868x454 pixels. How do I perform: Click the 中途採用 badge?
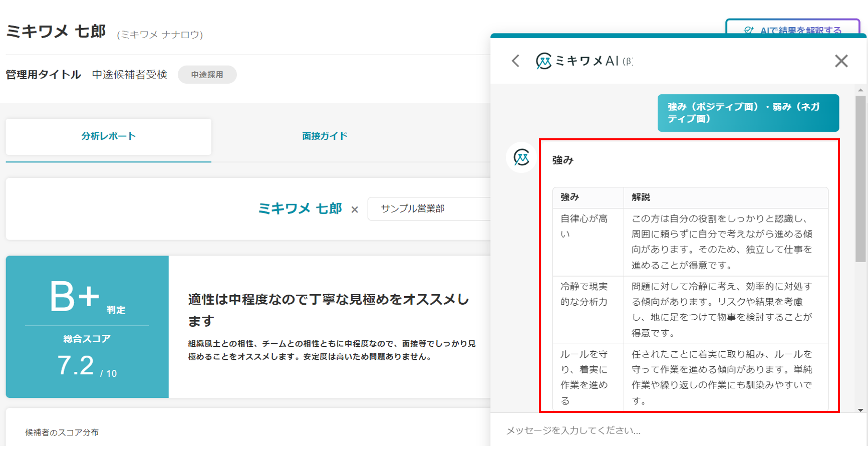(x=207, y=75)
